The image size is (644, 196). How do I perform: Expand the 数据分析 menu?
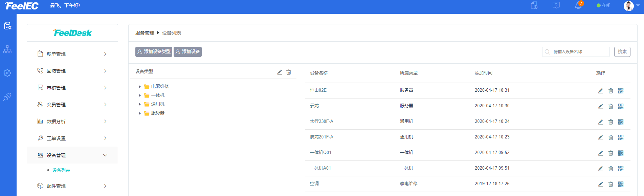[x=72, y=122]
